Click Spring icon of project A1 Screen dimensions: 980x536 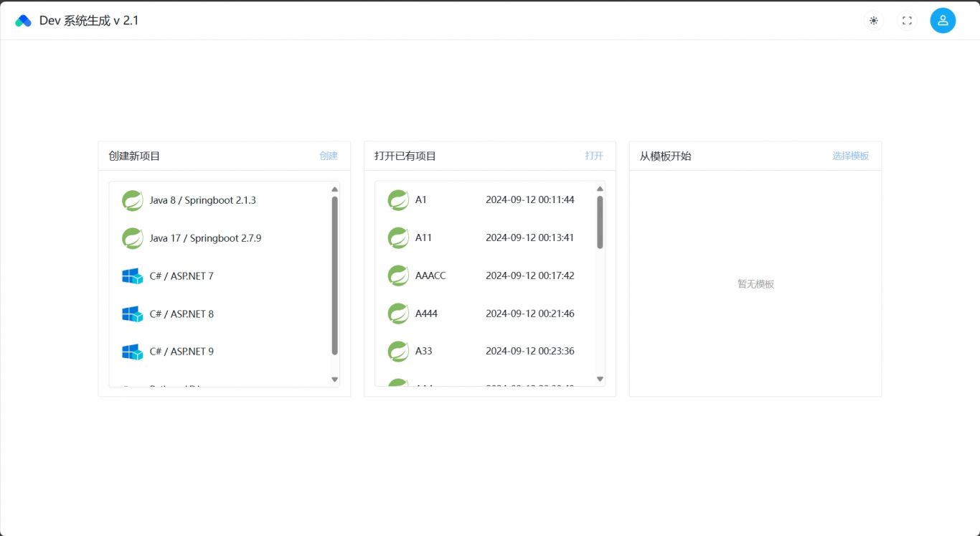(x=398, y=200)
